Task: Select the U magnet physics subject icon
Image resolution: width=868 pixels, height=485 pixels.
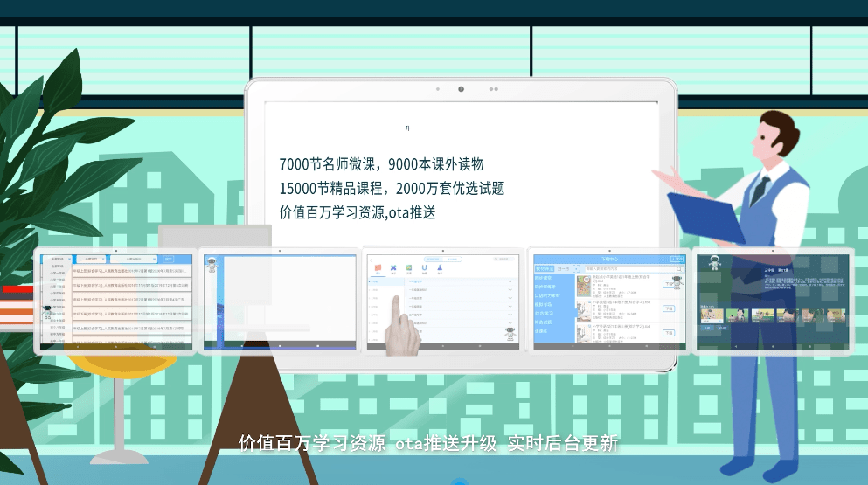Action: pos(425,270)
